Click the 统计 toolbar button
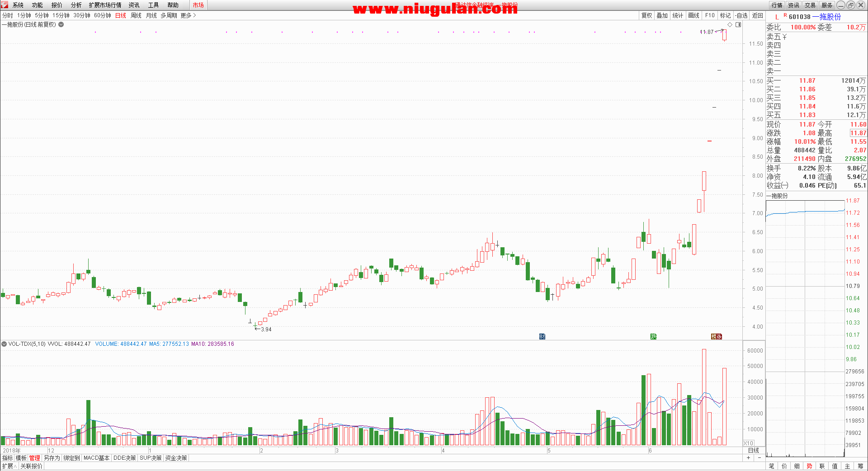Image resolution: width=868 pixels, height=471 pixels. [x=678, y=15]
